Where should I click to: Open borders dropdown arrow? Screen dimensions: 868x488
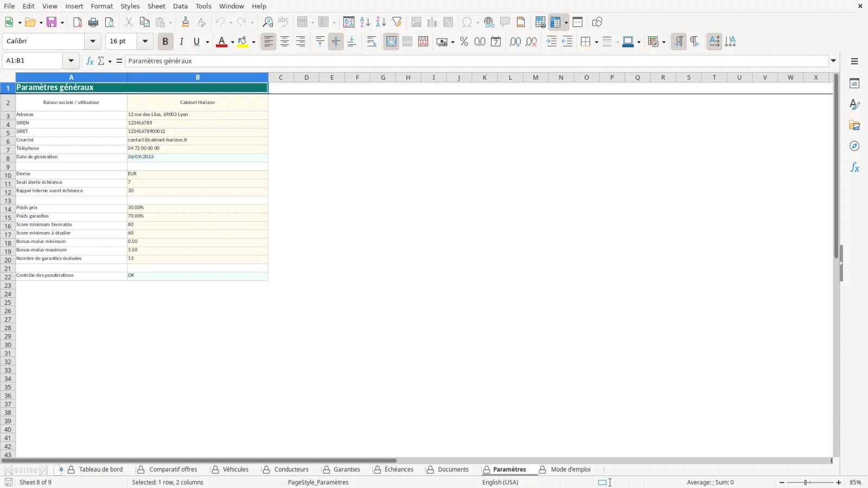596,42
